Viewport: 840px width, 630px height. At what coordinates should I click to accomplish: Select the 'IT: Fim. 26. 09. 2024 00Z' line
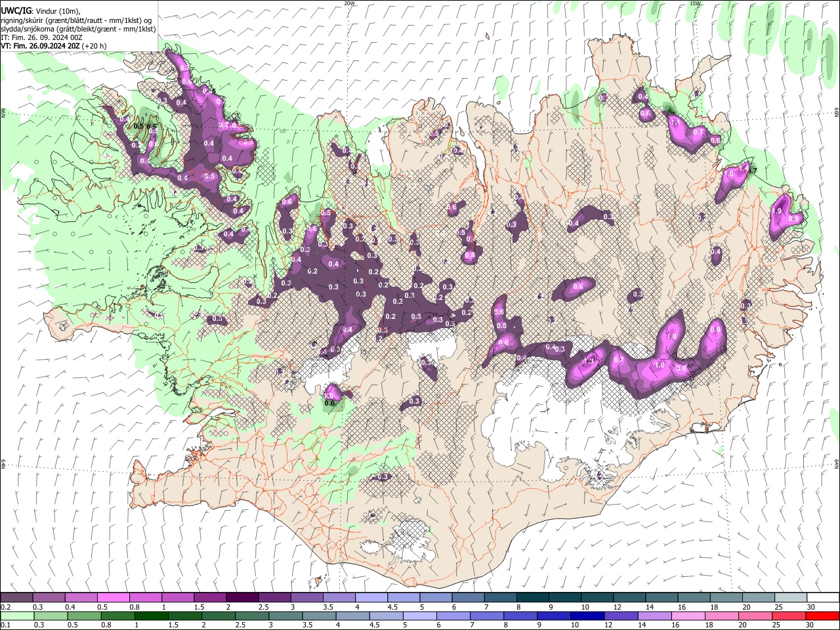[41, 38]
